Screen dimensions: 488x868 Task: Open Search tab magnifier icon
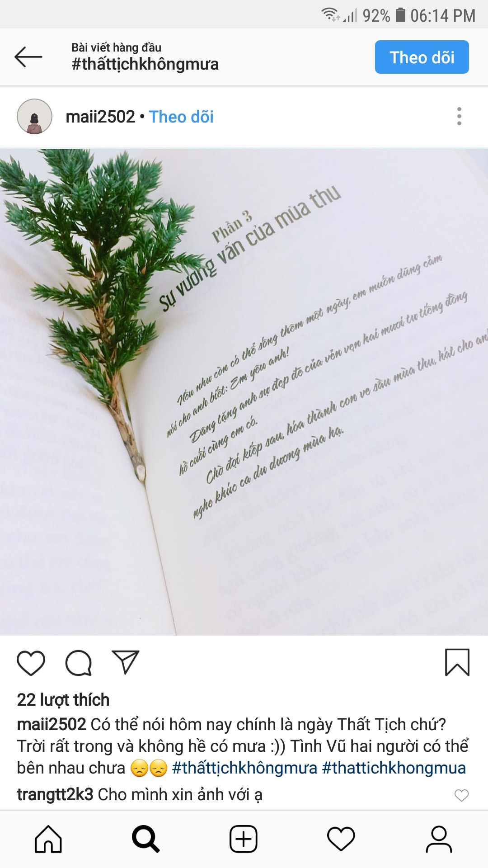click(x=145, y=839)
